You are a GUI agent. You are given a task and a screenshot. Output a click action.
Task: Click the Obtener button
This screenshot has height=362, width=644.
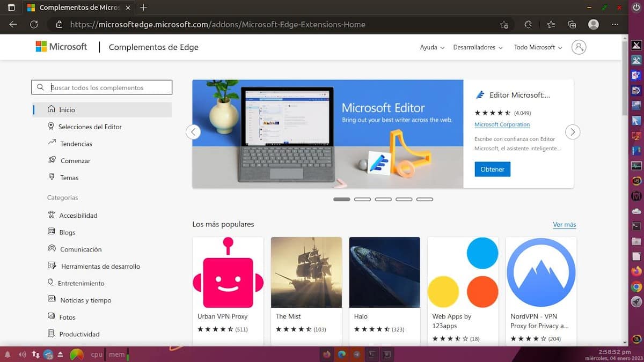coord(492,169)
